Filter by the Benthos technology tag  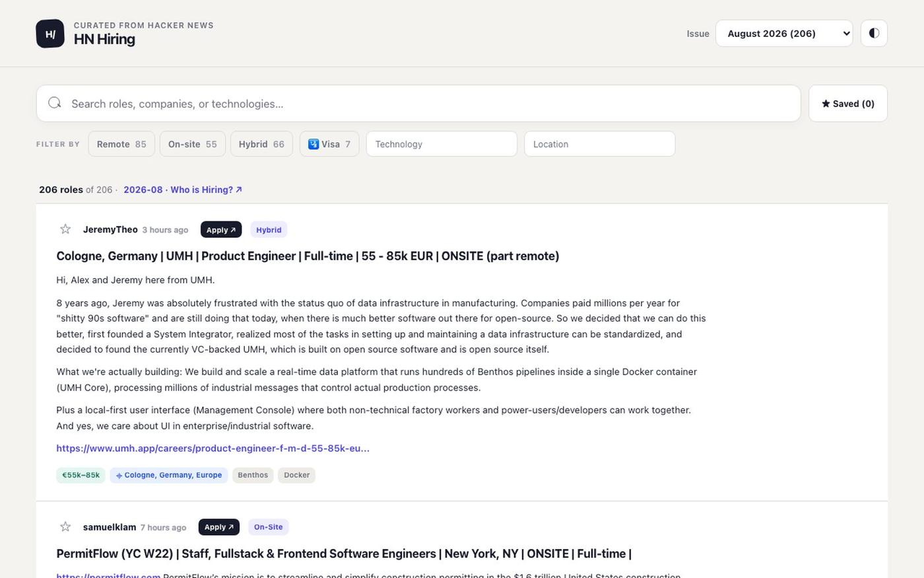point(253,475)
